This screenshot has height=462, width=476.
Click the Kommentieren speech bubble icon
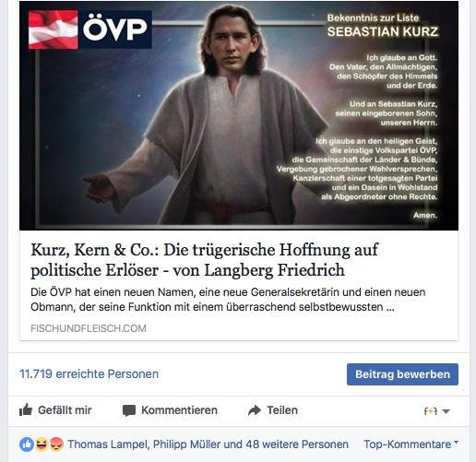pyautogui.click(x=129, y=410)
